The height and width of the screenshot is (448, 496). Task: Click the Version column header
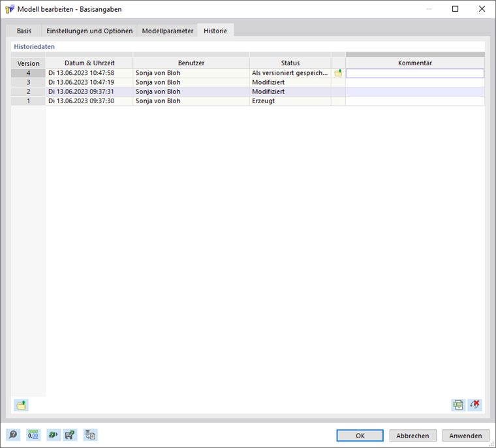[29, 63]
